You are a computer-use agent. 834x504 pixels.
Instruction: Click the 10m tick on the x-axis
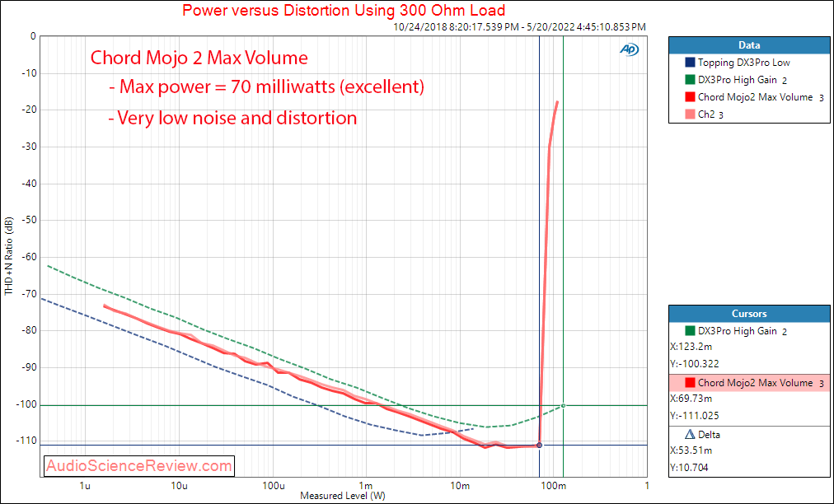[x=460, y=485]
